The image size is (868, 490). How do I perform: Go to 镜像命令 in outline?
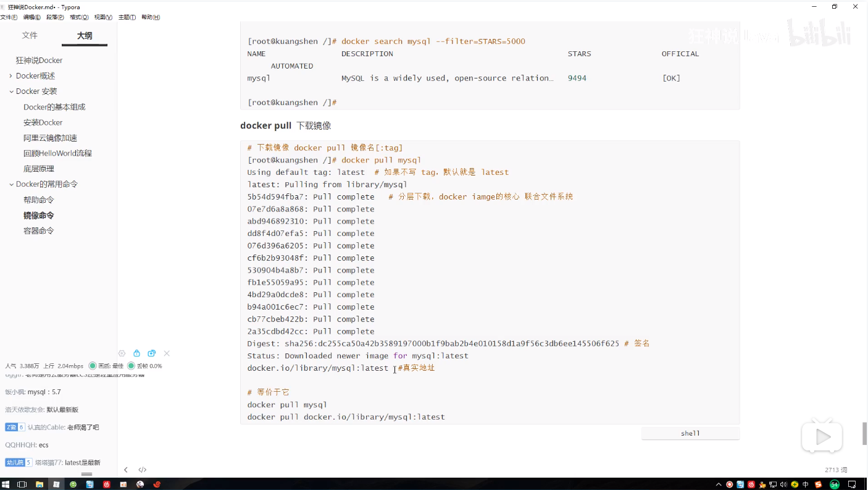[x=39, y=215]
